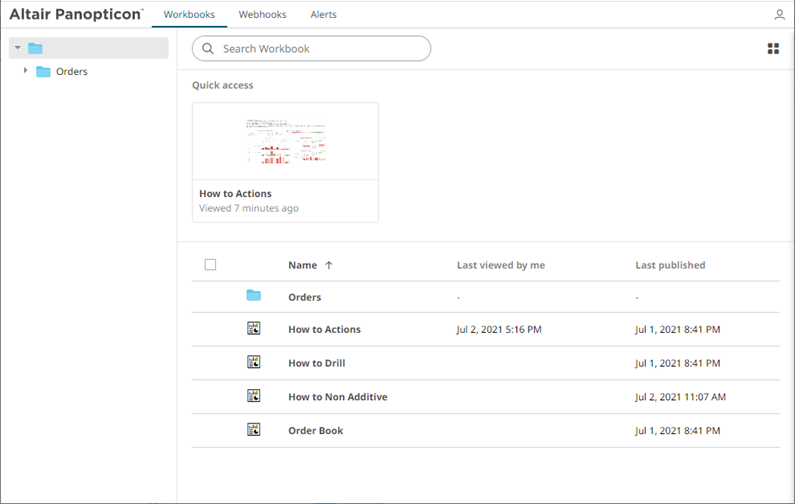Viewport: 795px width, 504px height.
Task: Click the Orders folder icon in list
Action: [254, 296]
